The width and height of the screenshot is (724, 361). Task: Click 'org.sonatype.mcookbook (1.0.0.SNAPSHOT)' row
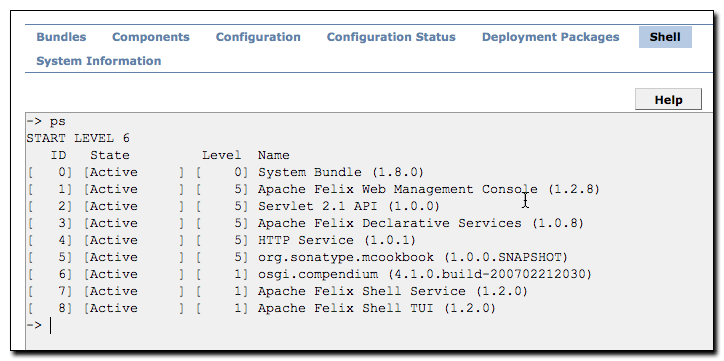pos(297,257)
